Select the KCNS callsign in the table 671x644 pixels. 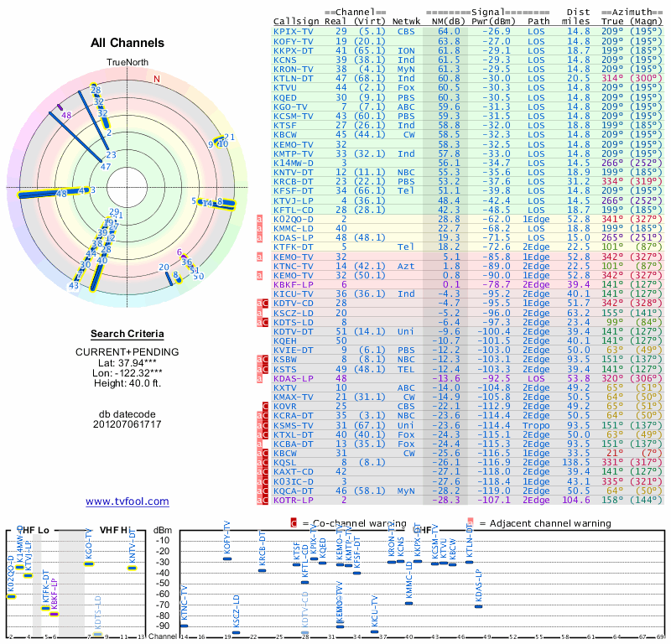(284, 60)
